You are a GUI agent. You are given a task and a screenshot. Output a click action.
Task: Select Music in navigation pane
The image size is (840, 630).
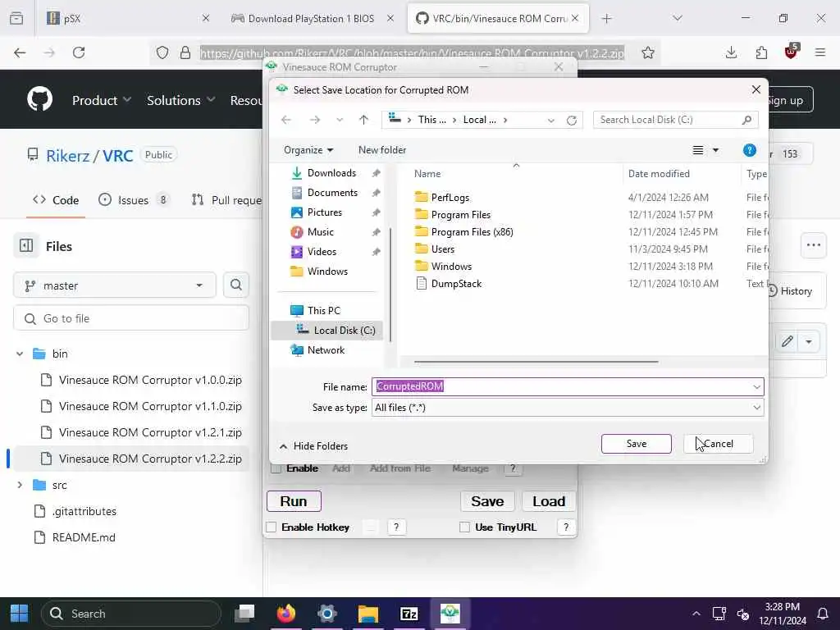[321, 232]
